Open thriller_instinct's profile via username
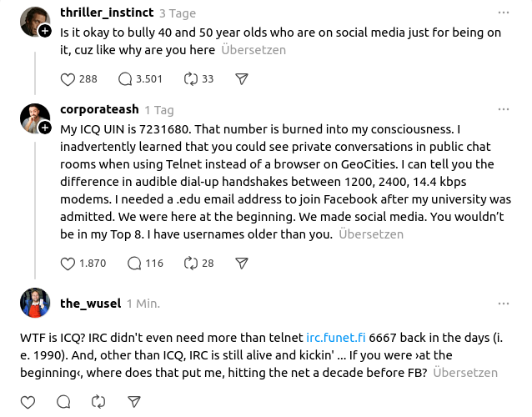 (106, 13)
